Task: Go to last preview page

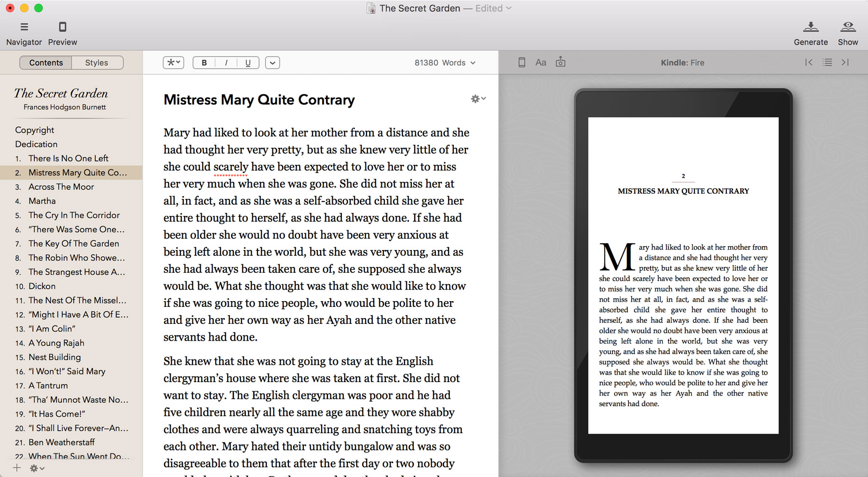Action: (845, 62)
